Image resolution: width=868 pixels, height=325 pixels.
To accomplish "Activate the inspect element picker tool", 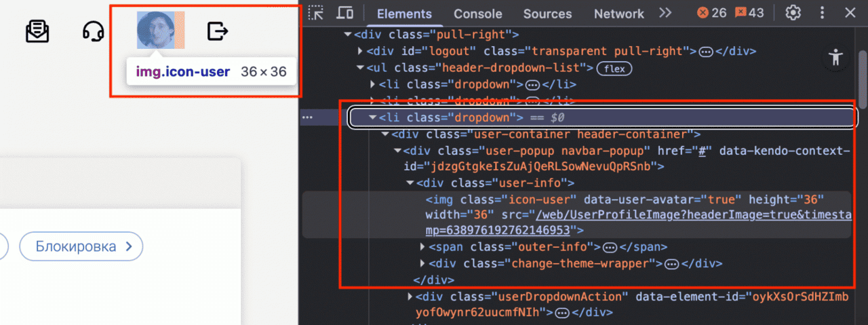I will (x=315, y=13).
